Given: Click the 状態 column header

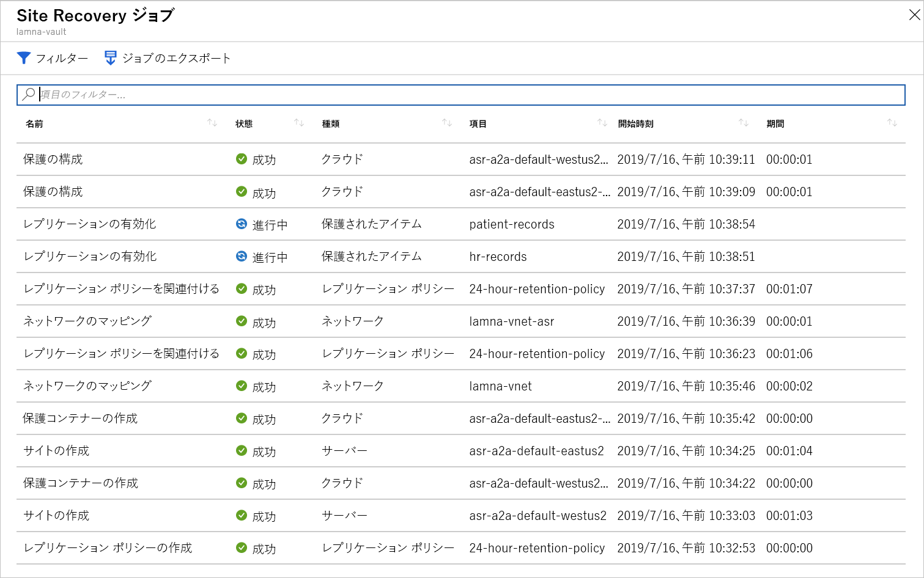Looking at the screenshot, I should coord(244,123).
